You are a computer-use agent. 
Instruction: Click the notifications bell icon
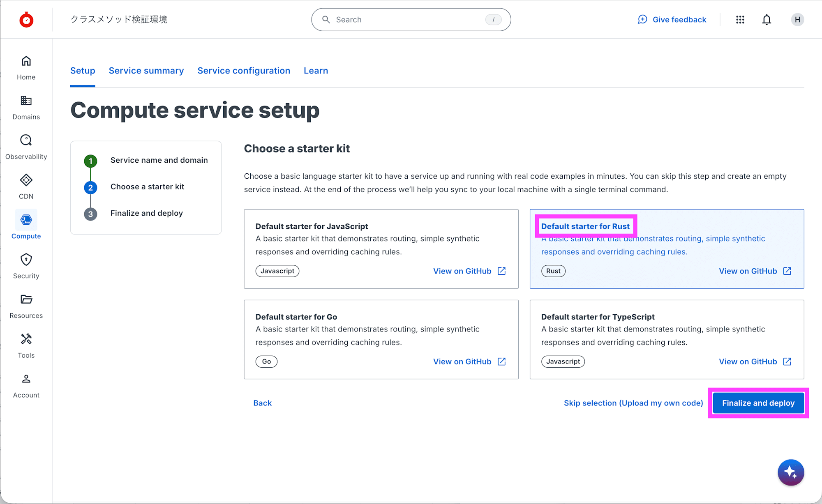(x=767, y=20)
